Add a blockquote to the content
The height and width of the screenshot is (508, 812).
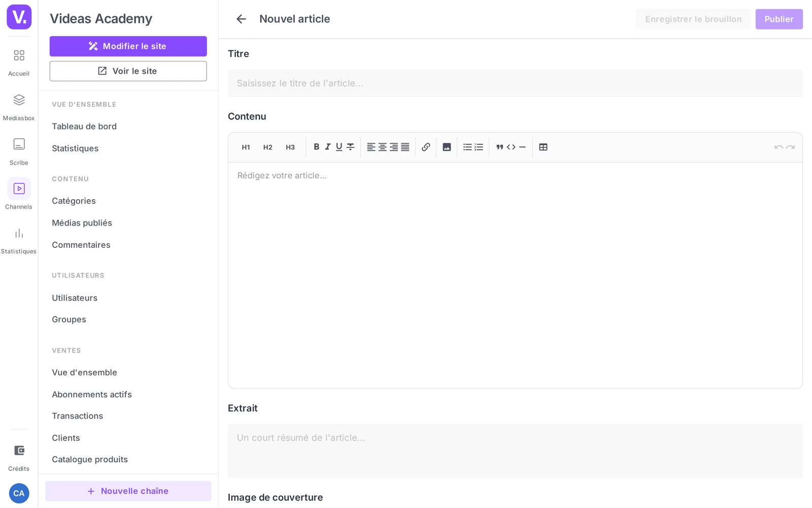point(500,147)
